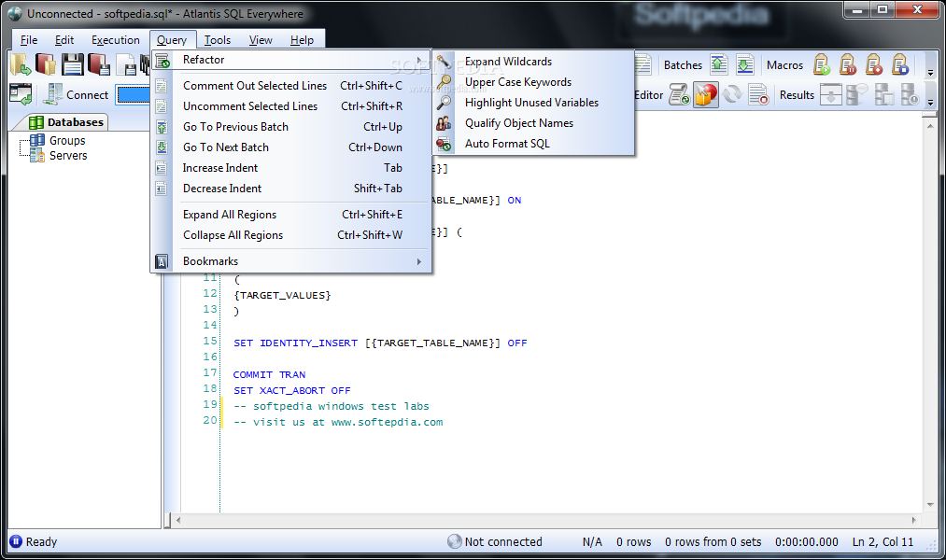
Task: Select Go To Previous Batch
Action: point(290,127)
